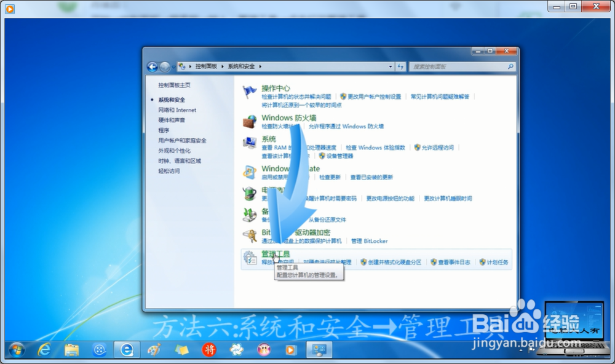Open the Paint palette taskbar icon

coord(154,349)
